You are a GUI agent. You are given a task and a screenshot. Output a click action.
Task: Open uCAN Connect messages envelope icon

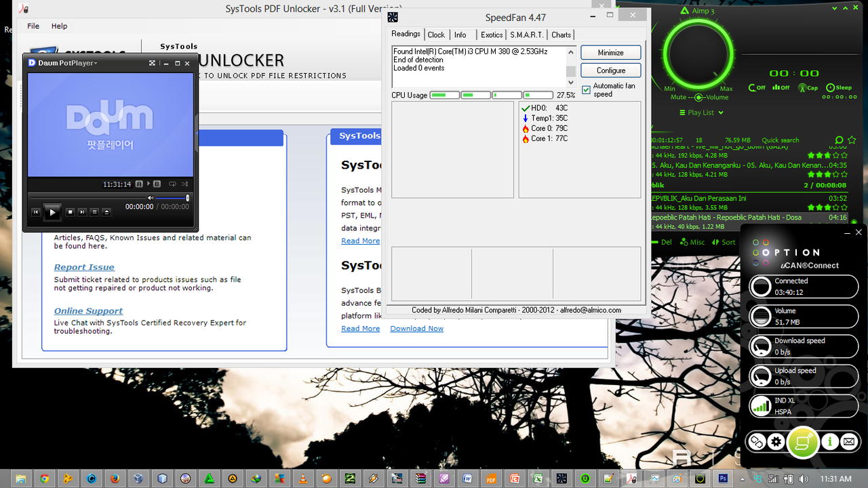849,443
